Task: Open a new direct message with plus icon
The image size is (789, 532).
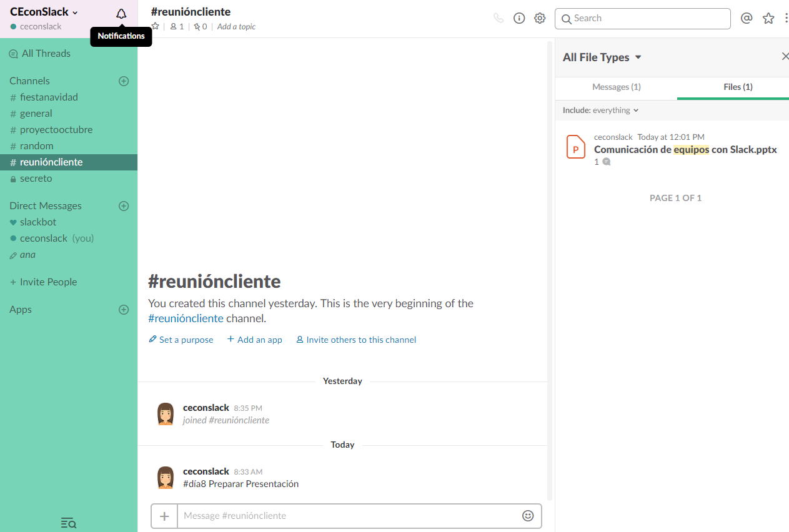Action: 124,205
